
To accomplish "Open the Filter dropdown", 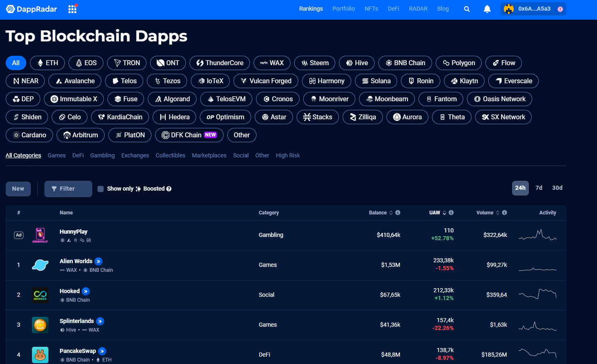I will pos(68,189).
